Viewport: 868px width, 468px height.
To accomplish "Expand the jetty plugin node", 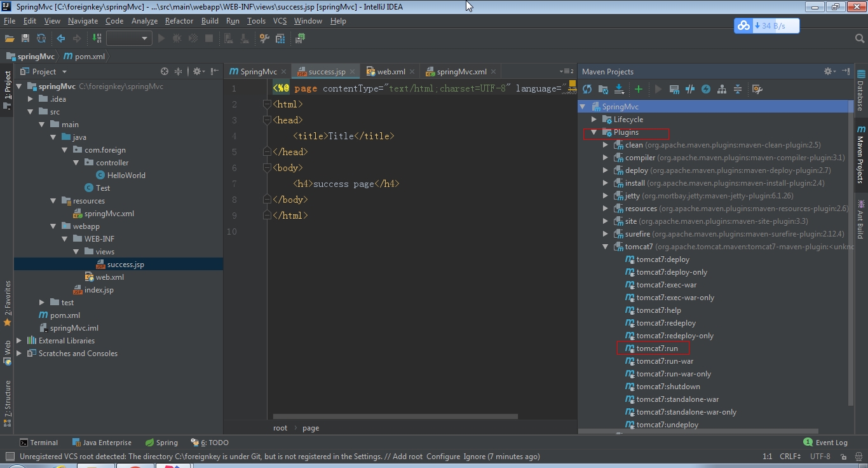I will (606, 196).
